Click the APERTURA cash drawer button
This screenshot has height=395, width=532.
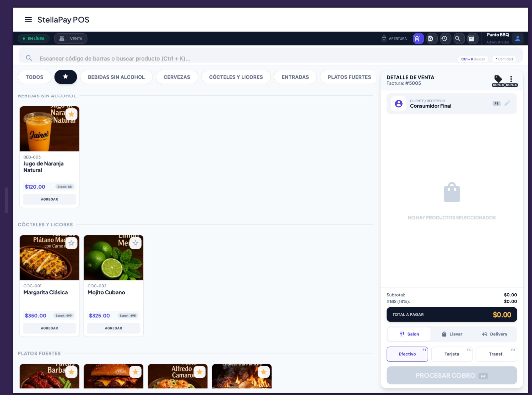pyautogui.click(x=394, y=39)
